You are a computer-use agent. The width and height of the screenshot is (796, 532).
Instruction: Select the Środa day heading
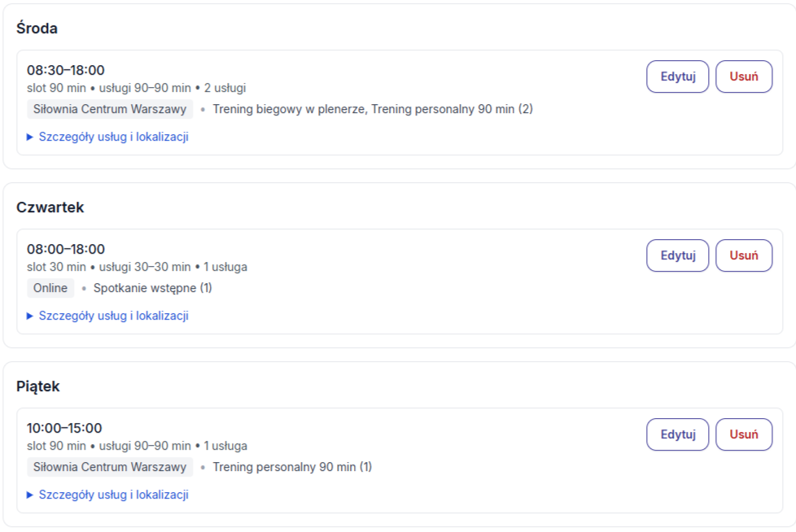tap(37, 28)
